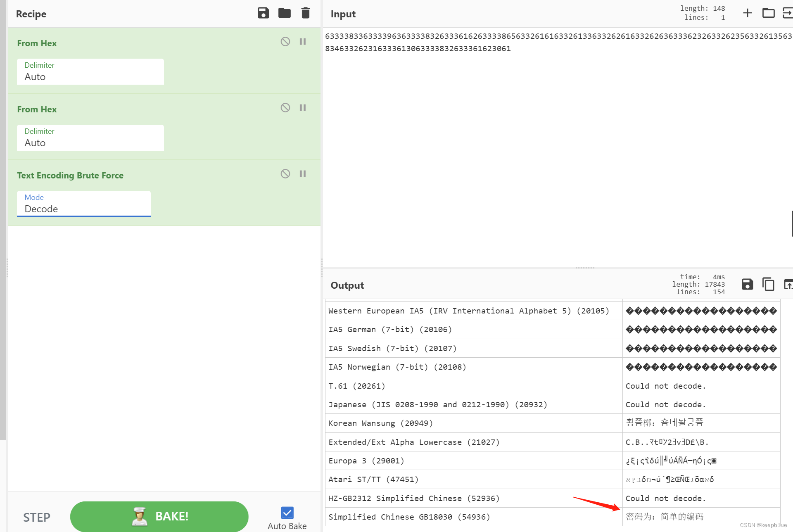
Task: Open the Mode dropdown showing Decode
Action: pyautogui.click(x=84, y=204)
